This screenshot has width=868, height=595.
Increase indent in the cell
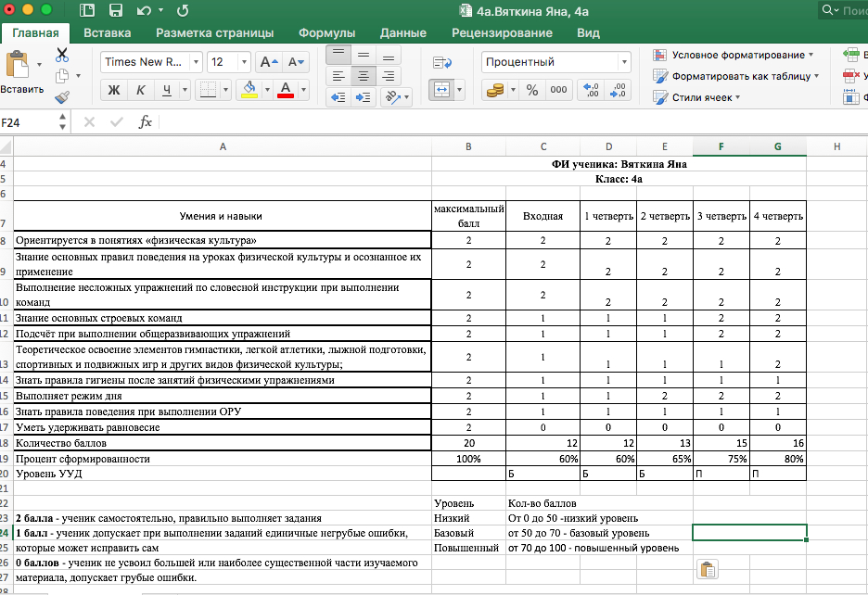tap(364, 97)
